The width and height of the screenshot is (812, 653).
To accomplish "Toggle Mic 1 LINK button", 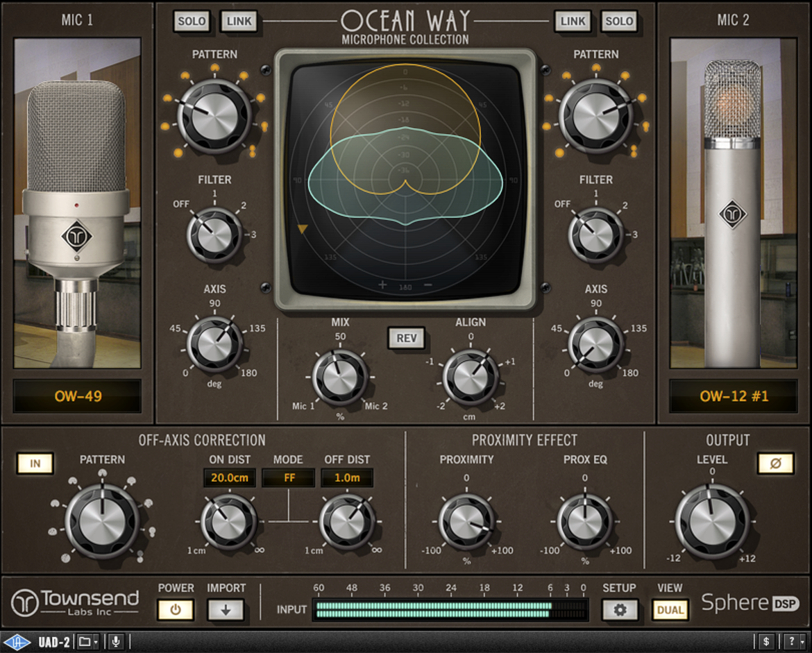I will point(239,22).
